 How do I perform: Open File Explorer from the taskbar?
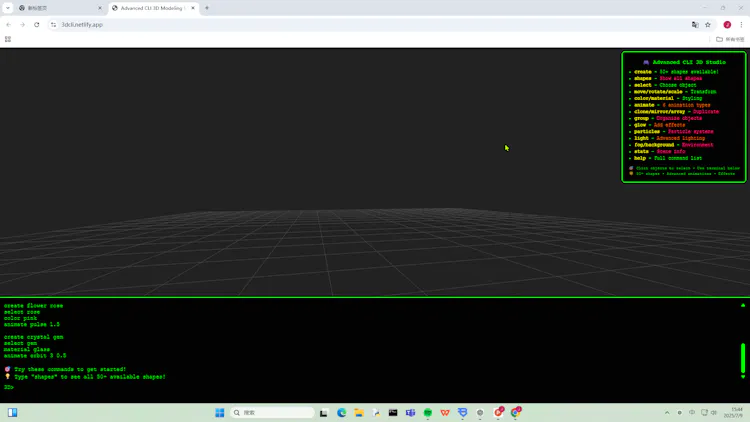tap(359, 412)
